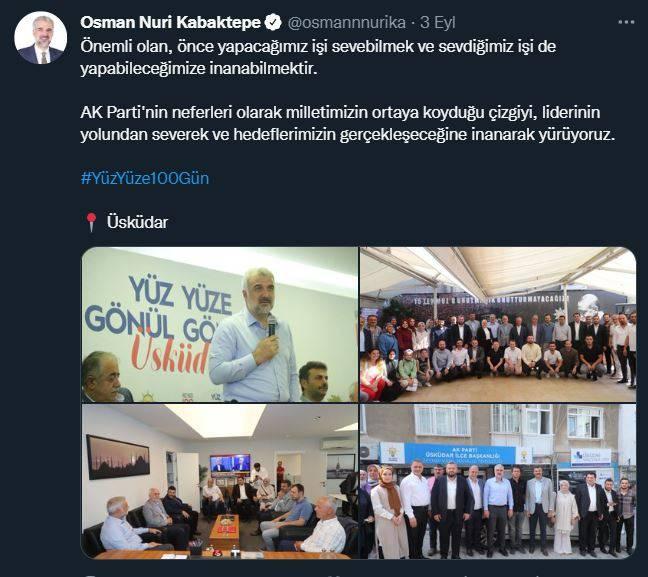
Task: Click the Üsküdar location text
Action: [x=137, y=222]
